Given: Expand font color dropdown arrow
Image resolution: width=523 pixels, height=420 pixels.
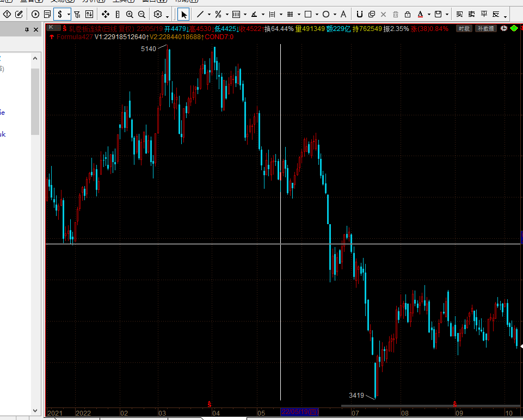Looking at the screenshot, I should [x=429, y=14].
